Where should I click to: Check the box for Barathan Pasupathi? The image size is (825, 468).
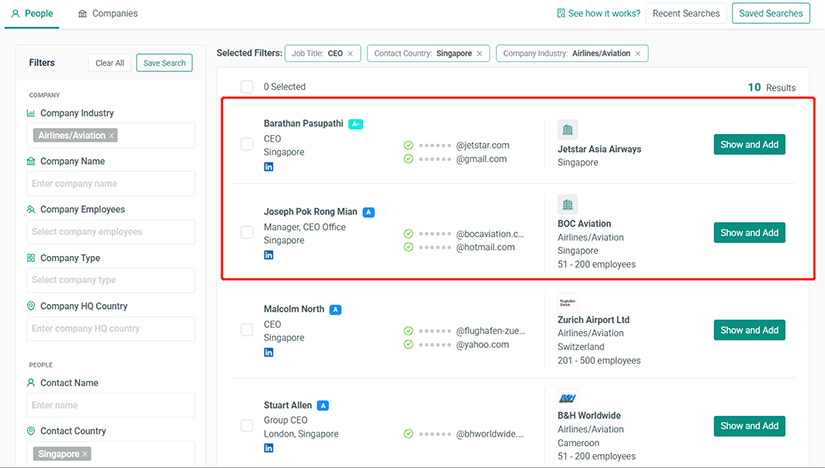tap(247, 144)
